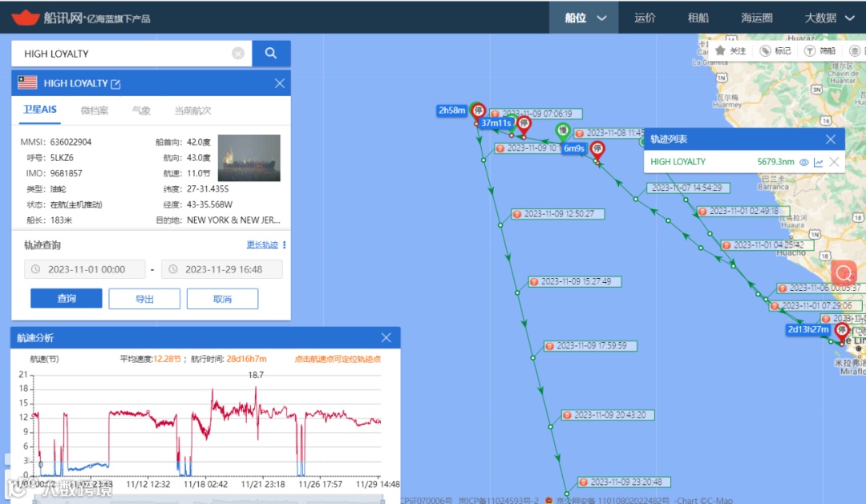Click the 取消 button
Viewport: 866px width, 504px height.
[x=222, y=299]
